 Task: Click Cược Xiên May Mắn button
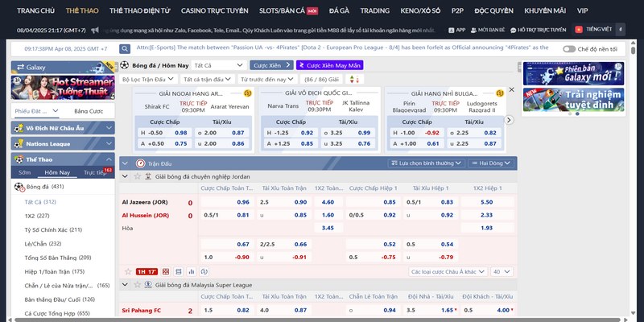point(330,65)
